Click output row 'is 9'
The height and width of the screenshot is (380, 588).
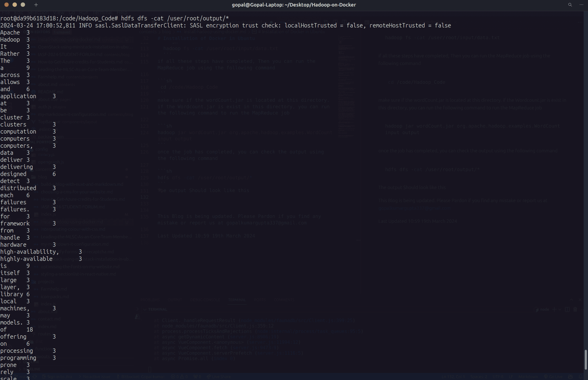click(15, 266)
